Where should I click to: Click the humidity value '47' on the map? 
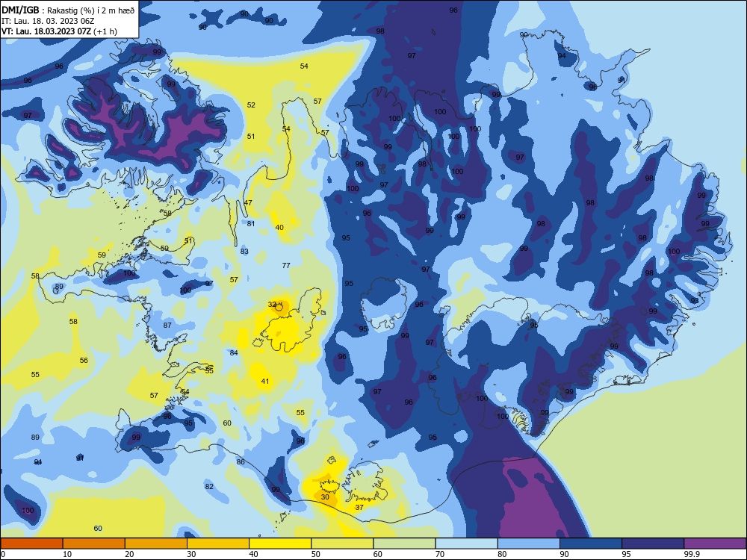coord(248,203)
